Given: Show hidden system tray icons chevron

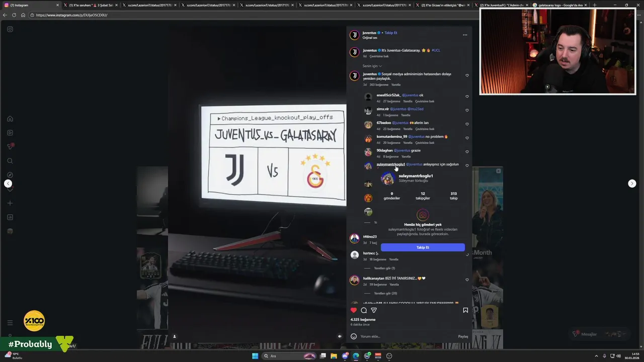Looking at the screenshot, I should point(597,356).
